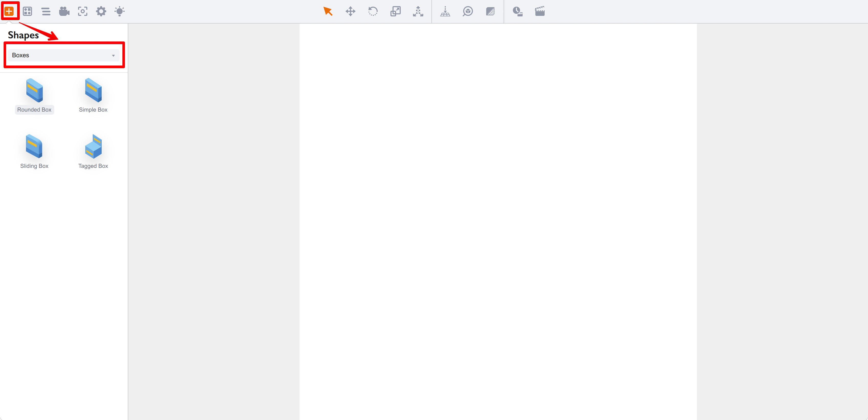Click the magnifier cube zoom-to-object icon
The image size is (868, 420).
[x=468, y=12]
